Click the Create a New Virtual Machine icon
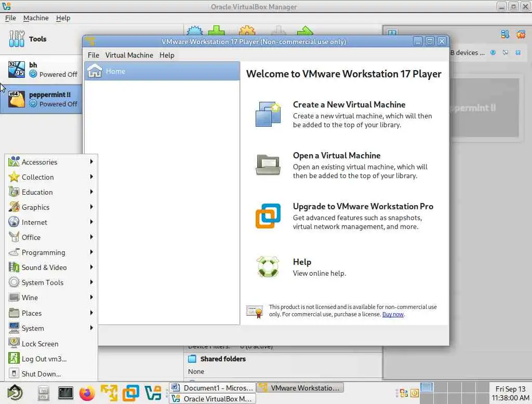This screenshot has width=532, height=404. tap(268, 114)
